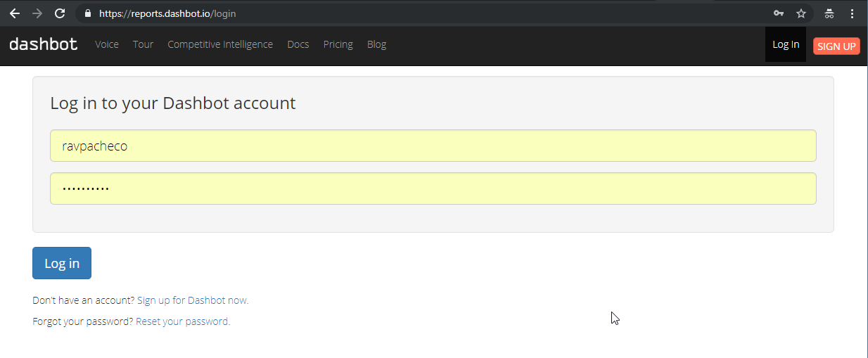Bookmark this page with star icon
This screenshot has width=868, height=358.
pos(801,13)
